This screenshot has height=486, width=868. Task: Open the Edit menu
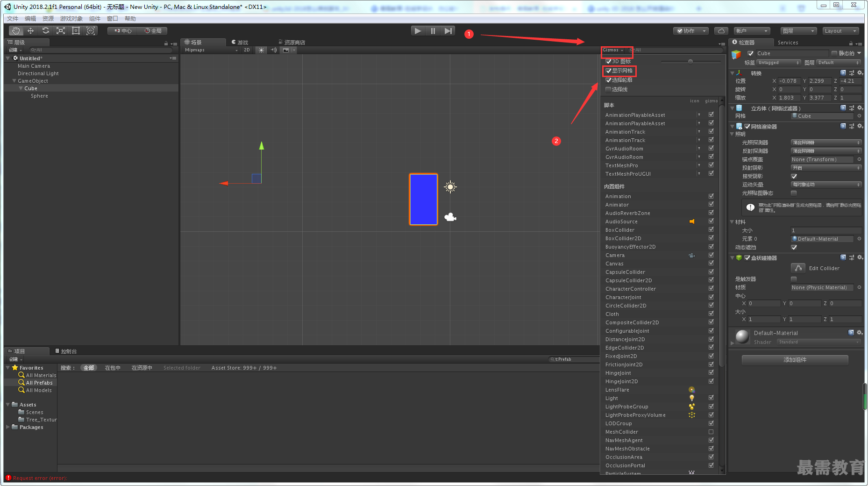[x=30, y=19]
